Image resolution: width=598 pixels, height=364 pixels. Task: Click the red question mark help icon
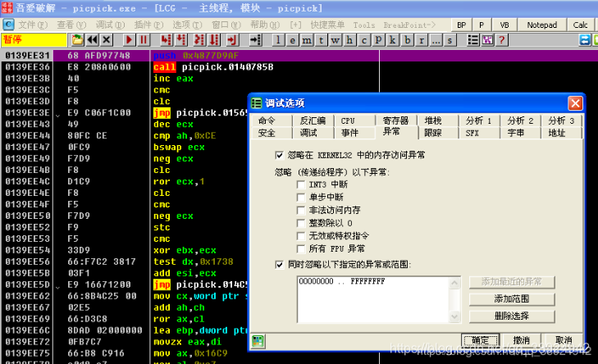tap(502, 39)
